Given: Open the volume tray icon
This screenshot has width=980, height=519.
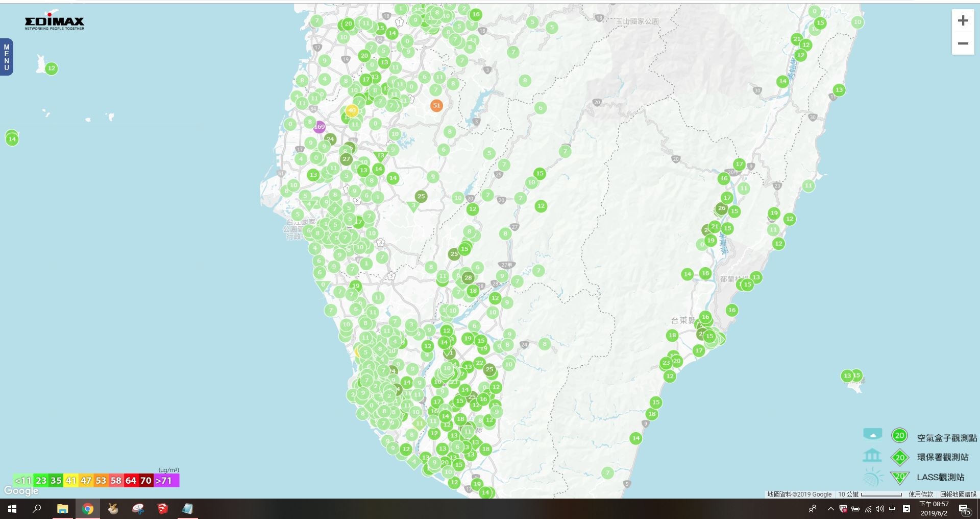Looking at the screenshot, I should (x=880, y=509).
